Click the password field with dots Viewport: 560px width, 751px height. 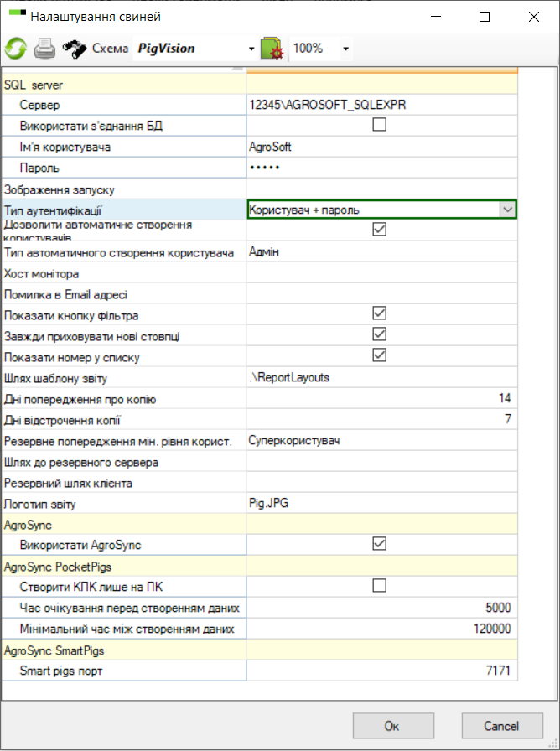[x=381, y=168]
